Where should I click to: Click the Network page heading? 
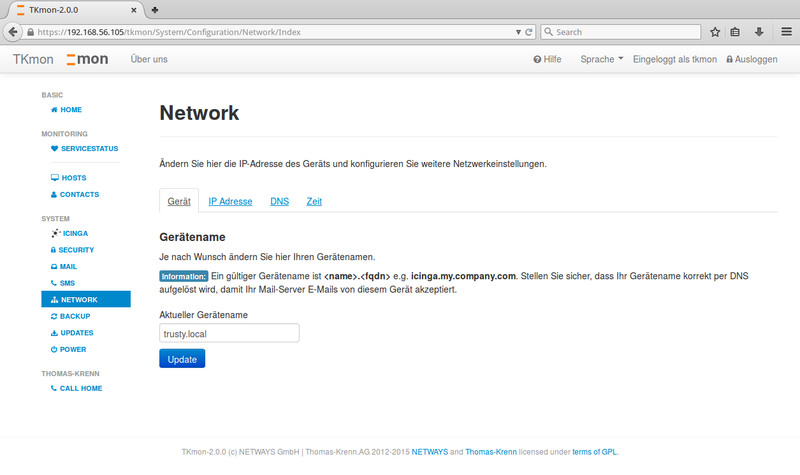pyautogui.click(x=199, y=113)
